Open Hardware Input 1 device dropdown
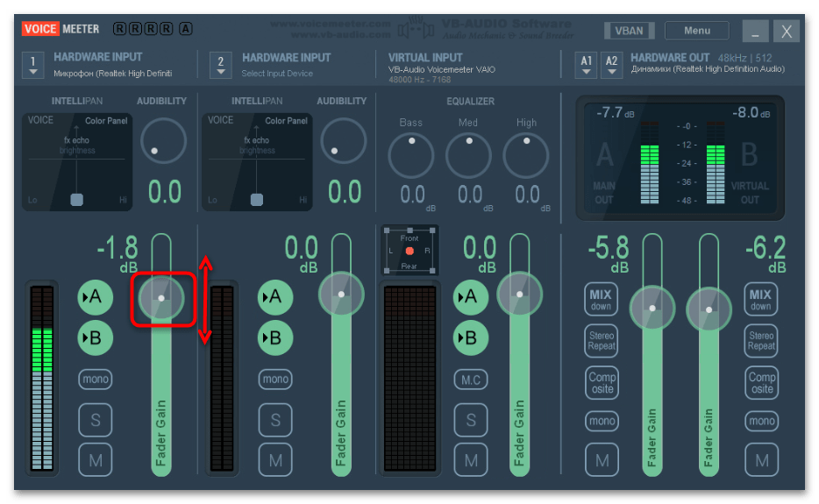This screenshot has width=819, height=504. tap(33, 65)
